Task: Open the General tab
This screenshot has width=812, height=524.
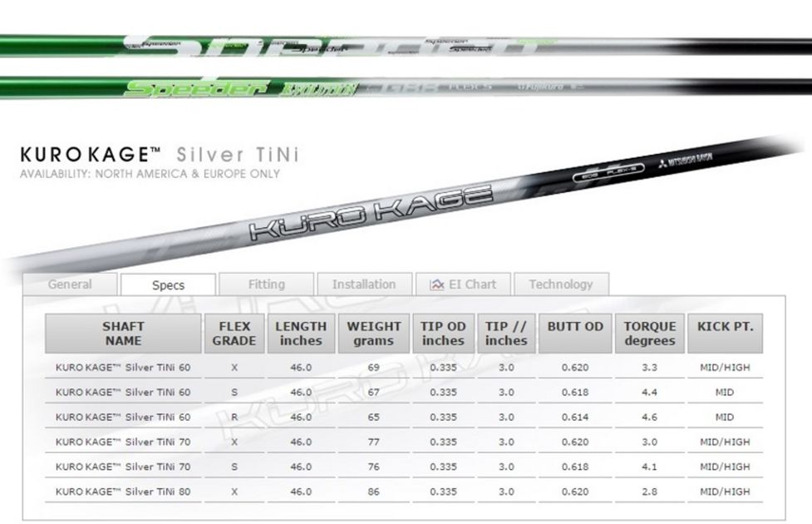Action: pos(70,284)
